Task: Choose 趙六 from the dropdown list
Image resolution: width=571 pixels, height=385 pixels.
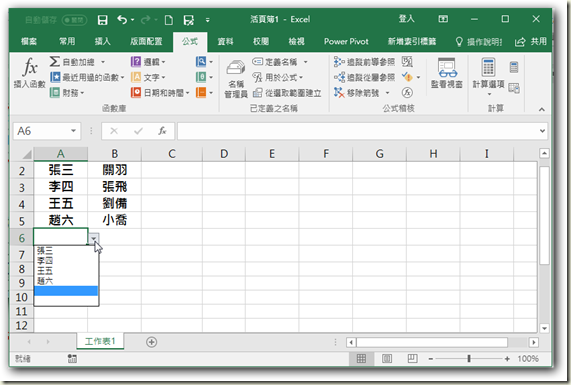Action: click(x=66, y=281)
